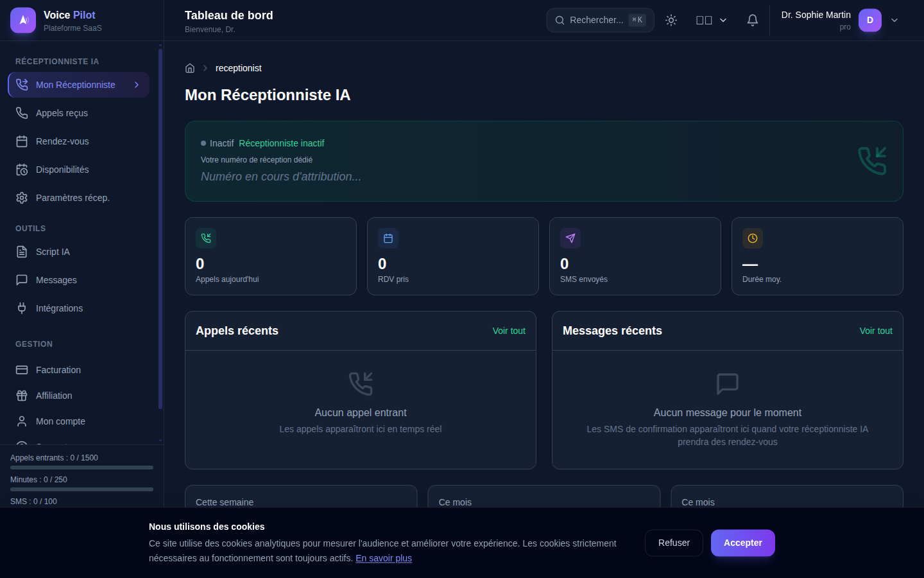Click the receptionist breadcrumb
The height and width of the screenshot is (578, 924).
click(239, 68)
